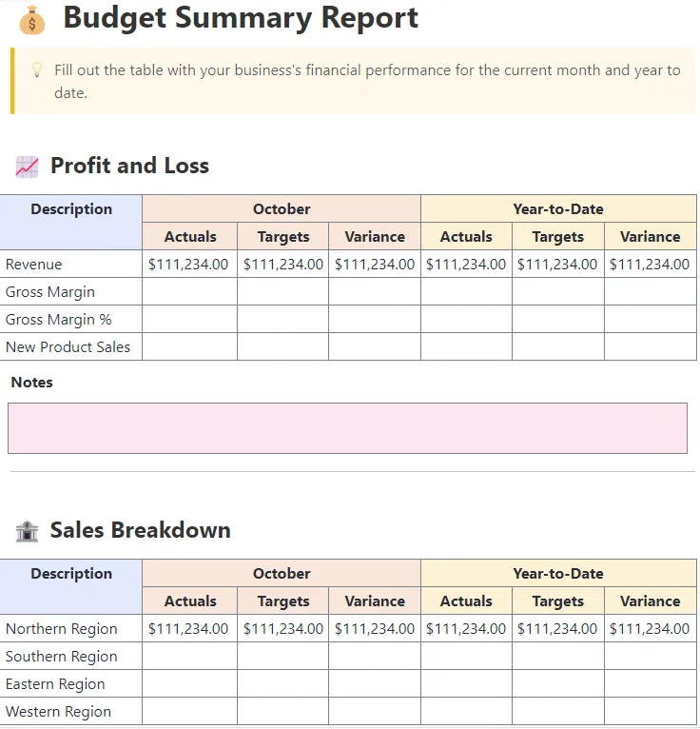
Task: Select the Gross Margin % row label
Action: 59,320
